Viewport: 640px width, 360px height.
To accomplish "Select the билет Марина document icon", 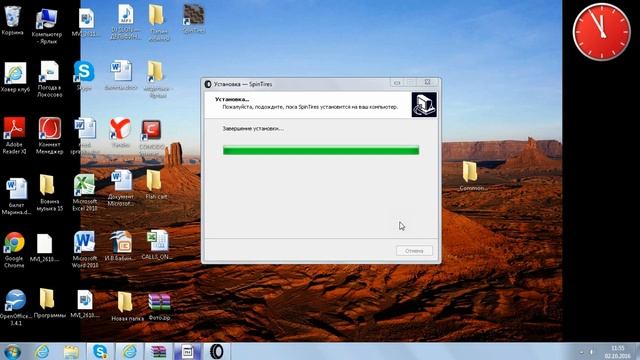I will pyautogui.click(x=16, y=196).
